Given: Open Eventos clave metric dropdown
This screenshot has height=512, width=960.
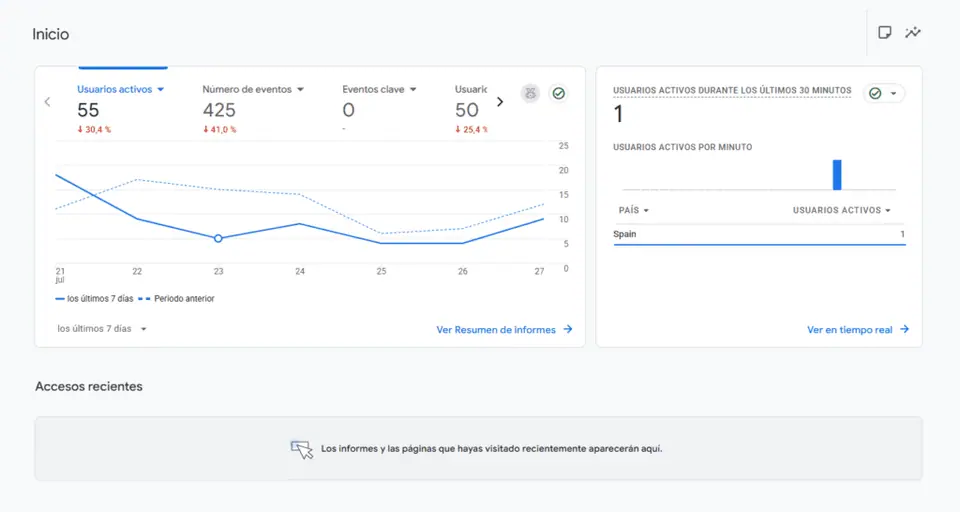Looking at the screenshot, I should [x=413, y=89].
